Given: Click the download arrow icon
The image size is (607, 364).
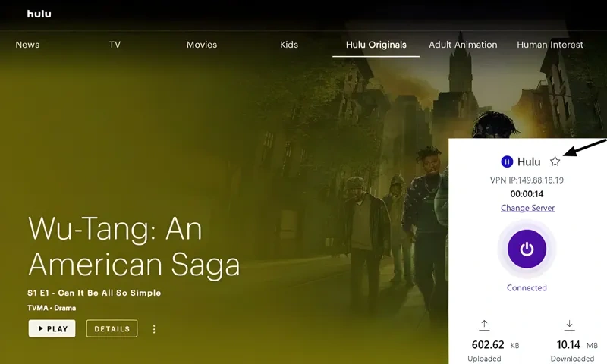Looking at the screenshot, I should click(570, 325).
